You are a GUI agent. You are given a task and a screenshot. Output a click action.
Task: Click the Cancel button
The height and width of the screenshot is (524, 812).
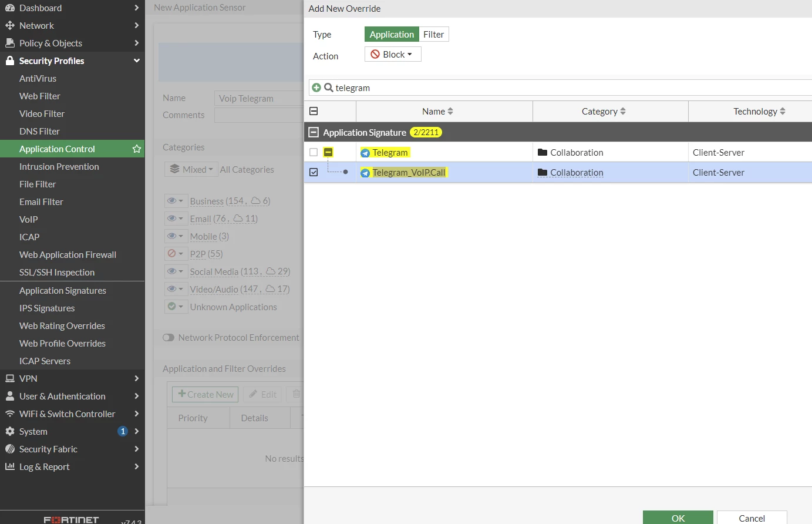(x=752, y=518)
